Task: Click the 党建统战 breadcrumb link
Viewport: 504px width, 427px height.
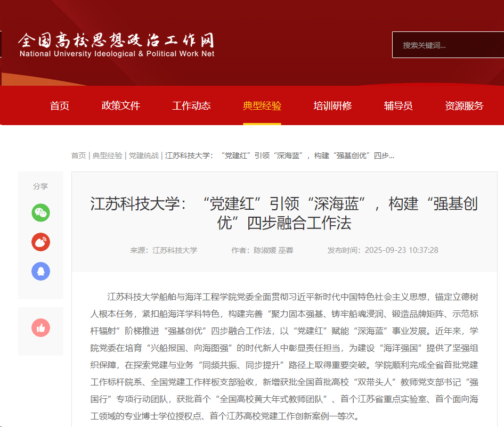Action: (x=143, y=155)
